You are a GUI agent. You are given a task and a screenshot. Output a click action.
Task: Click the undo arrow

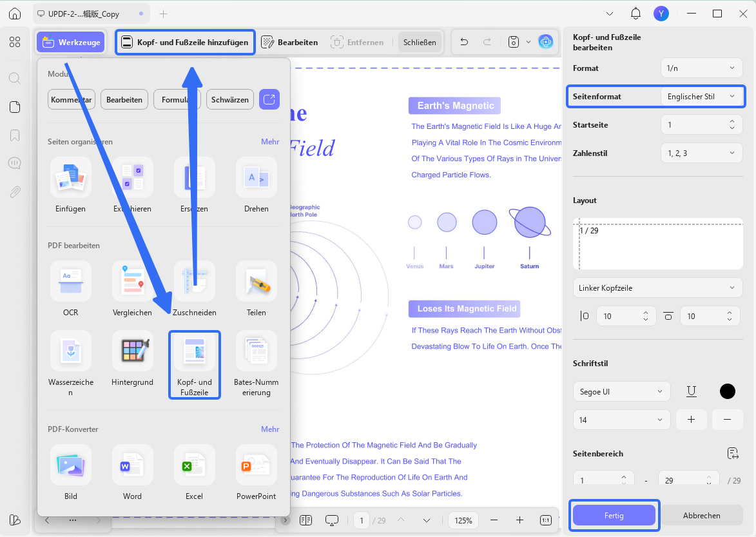pyautogui.click(x=464, y=42)
